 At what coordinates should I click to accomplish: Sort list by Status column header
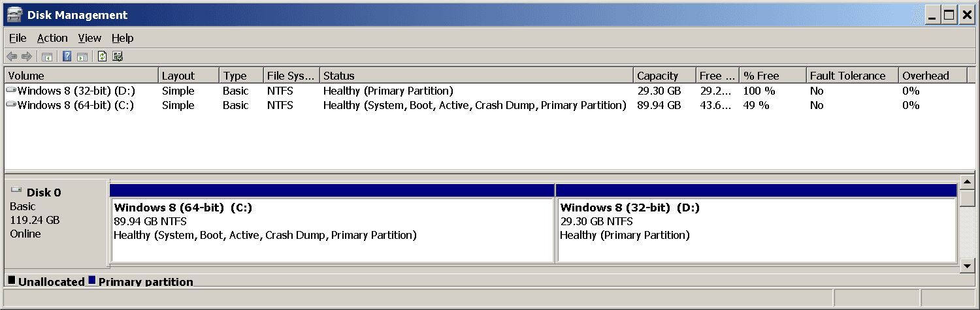pos(338,76)
